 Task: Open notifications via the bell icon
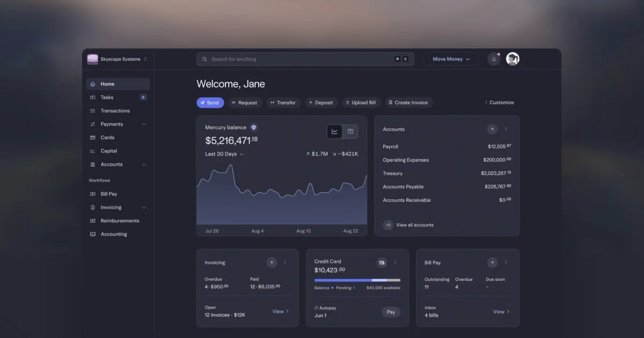(493, 59)
